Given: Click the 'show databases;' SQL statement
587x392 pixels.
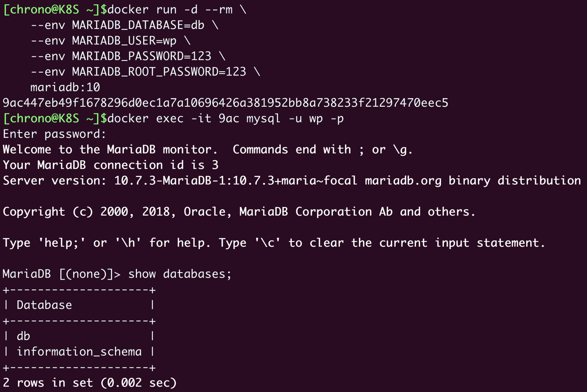Looking at the screenshot, I should click(180, 274).
